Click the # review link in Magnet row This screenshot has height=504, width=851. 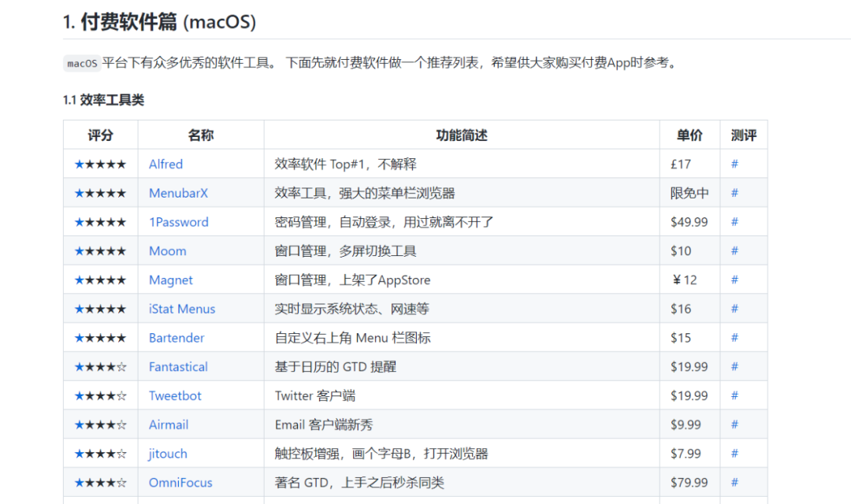[x=734, y=280]
